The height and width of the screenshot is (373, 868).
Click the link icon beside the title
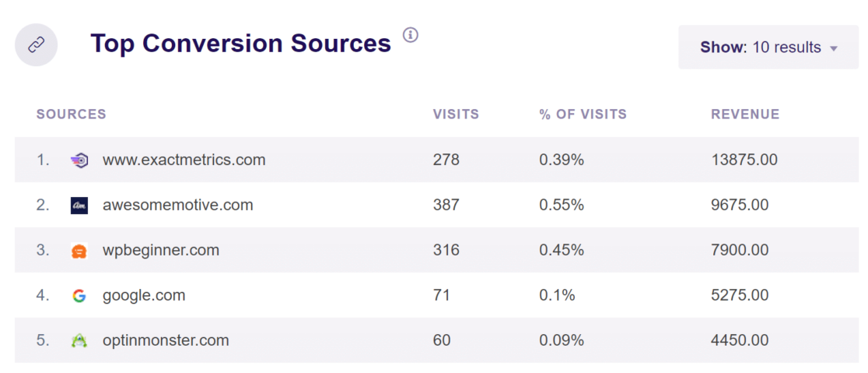(36, 44)
